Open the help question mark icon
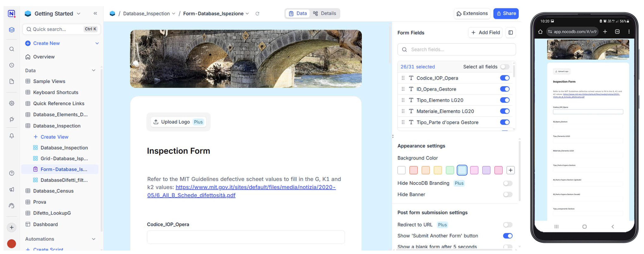The width and height of the screenshot is (644, 254). 12,173
